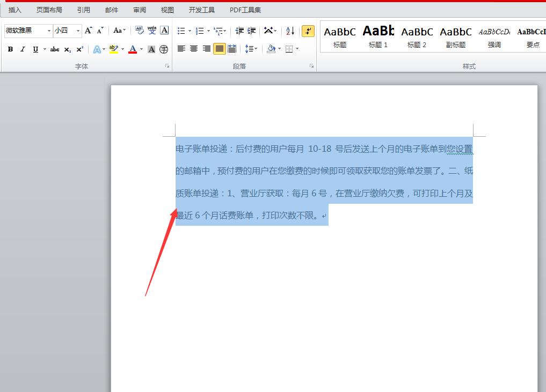Apply character shading to selection
Image resolution: width=546 pixels, height=392 pixels.
(151, 49)
